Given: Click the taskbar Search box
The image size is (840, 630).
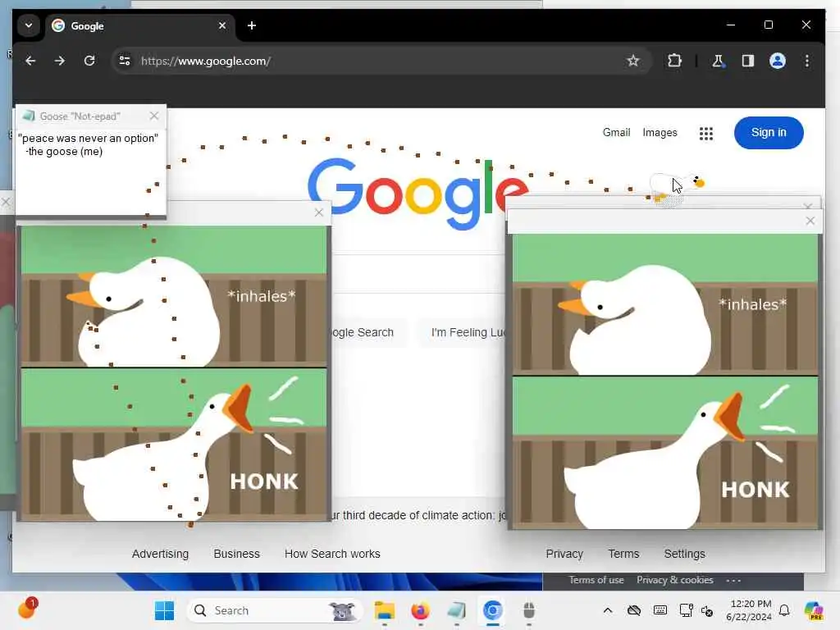Looking at the screenshot, I should [x=273, y=610].
